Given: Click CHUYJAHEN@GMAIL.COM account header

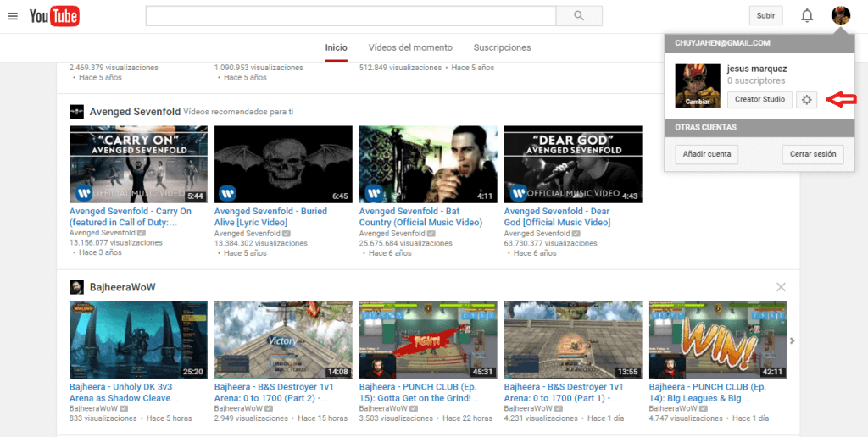Looking at the screenshot, I should pyautogui.click(x=722, y=42).
